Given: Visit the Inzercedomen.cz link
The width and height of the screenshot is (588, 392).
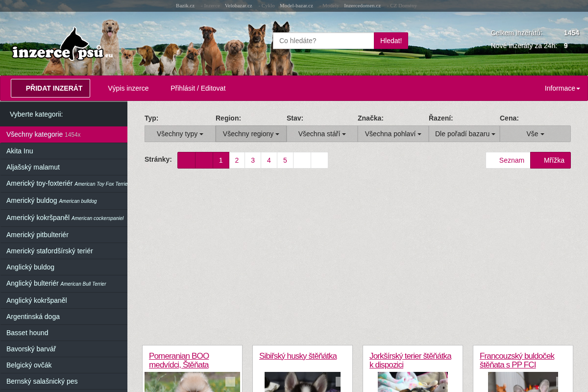Looking at the screenshot, I should coord(363,5).
